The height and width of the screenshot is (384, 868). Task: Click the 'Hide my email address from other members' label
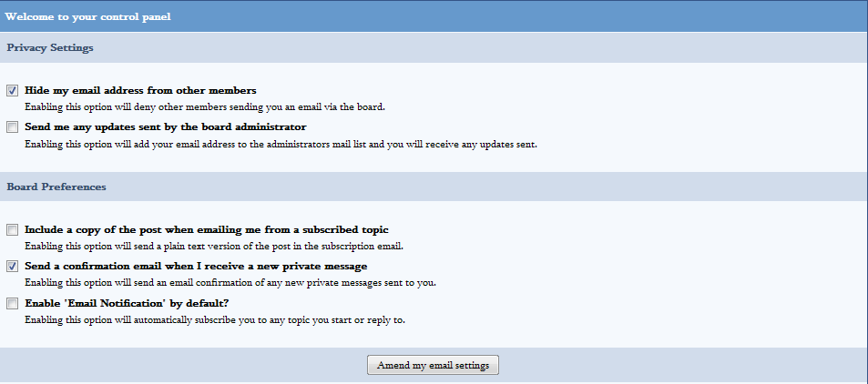[140, 90]
